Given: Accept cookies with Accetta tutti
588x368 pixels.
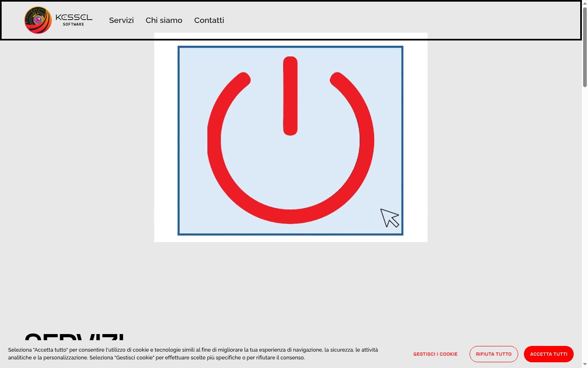Looking at the screenshot, I should (549, 354).
